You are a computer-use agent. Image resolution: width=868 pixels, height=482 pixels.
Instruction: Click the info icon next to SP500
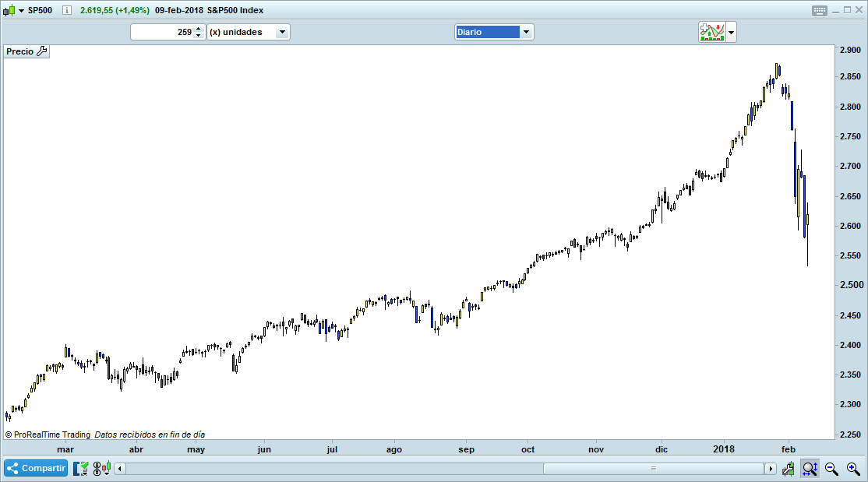67,10
